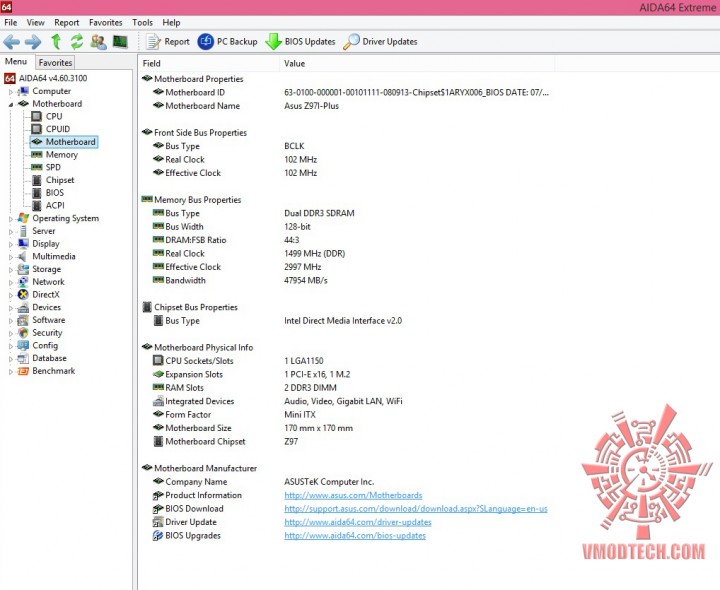
Task: Select the CPU item icon in tree
Action: click(37, 116)
